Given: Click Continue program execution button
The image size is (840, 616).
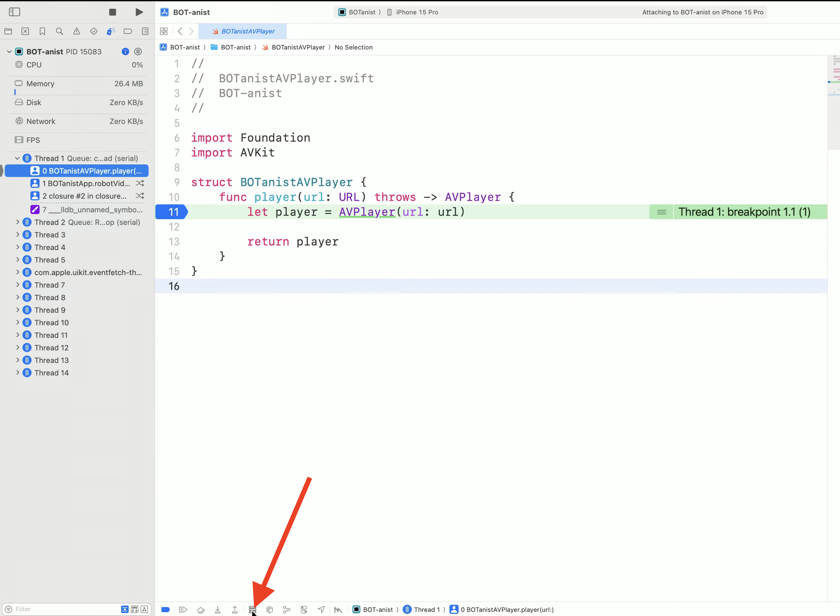Looking at the screenshot, I should click(183, 610).
